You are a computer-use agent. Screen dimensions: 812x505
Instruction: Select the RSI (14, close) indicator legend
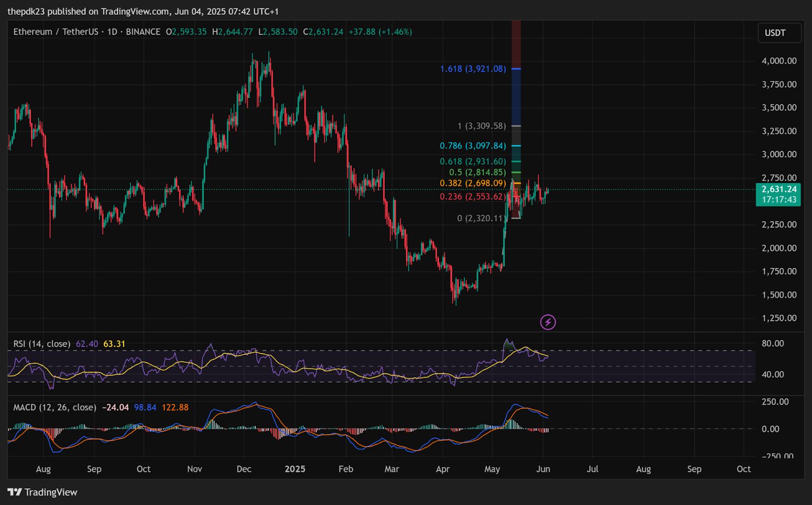tap(42, 344)
